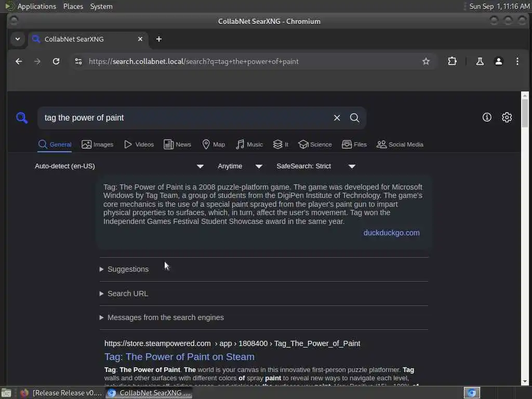The width and height of the screenshot is (532, 399).
Task: Focus the search query input field
Action: click(x=185, y=118)
